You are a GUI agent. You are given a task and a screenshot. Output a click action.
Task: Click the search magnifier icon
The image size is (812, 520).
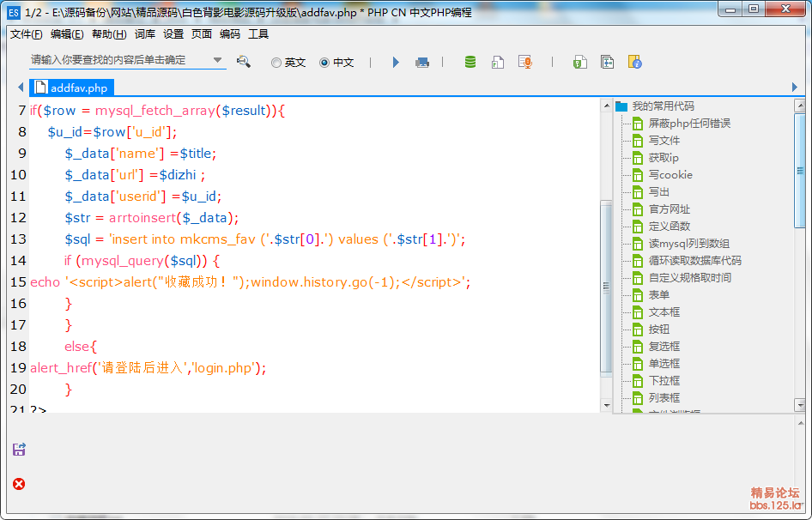(244, 62)
